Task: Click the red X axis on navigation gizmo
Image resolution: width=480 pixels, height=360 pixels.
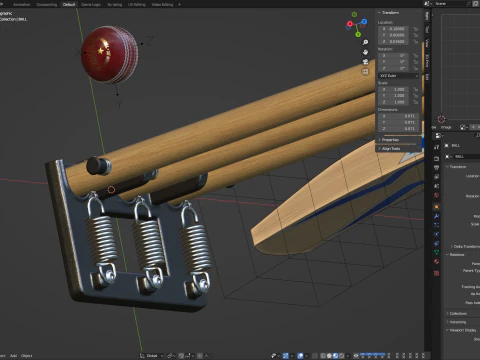Action: pyautogui.click(x=350, y=24)
